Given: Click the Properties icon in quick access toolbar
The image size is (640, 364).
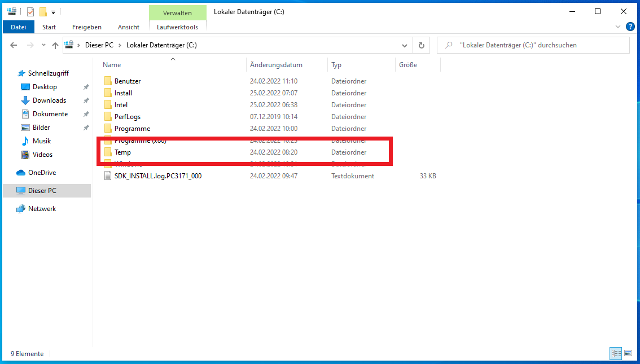Looking at the screenshot, I should click(x=30, y=12).
